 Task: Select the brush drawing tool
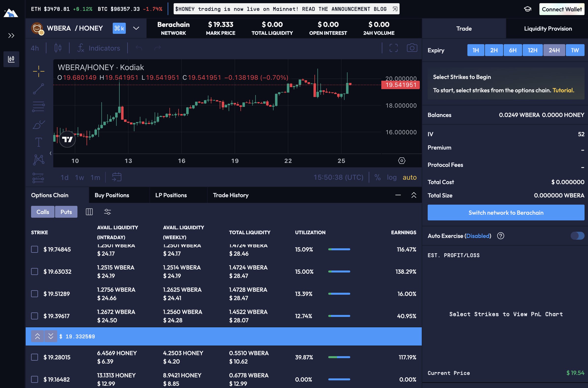[38, 124]
